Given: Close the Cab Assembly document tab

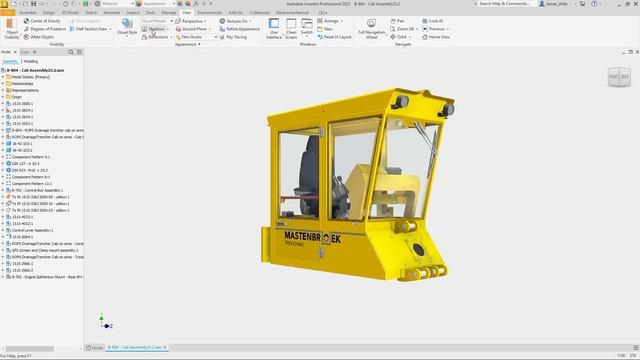Looking at the screenshot, I should (165, 347).
